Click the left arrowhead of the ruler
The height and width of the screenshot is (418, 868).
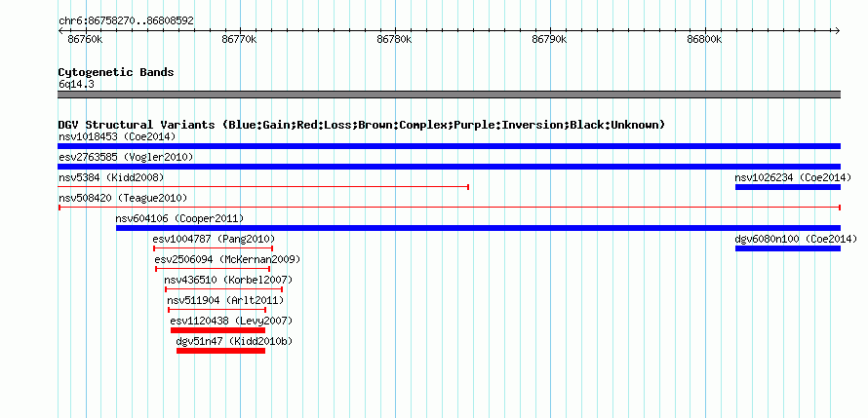(x=60, y=31)
